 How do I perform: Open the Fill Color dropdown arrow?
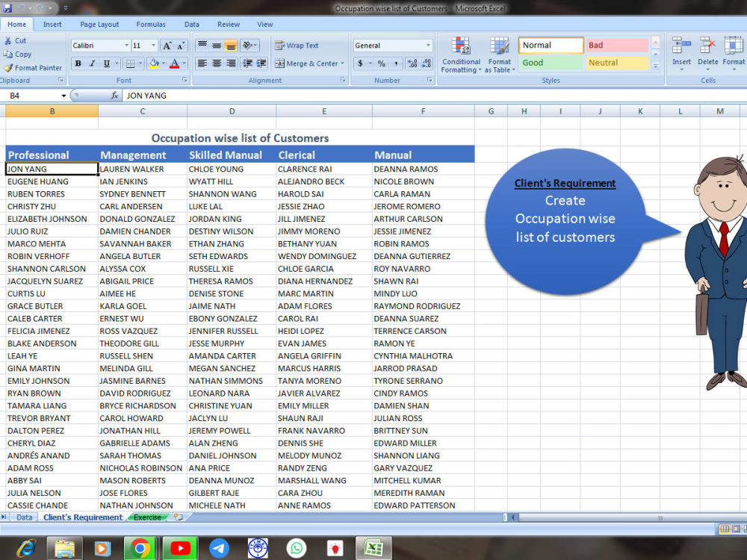(x=164, y=63)
